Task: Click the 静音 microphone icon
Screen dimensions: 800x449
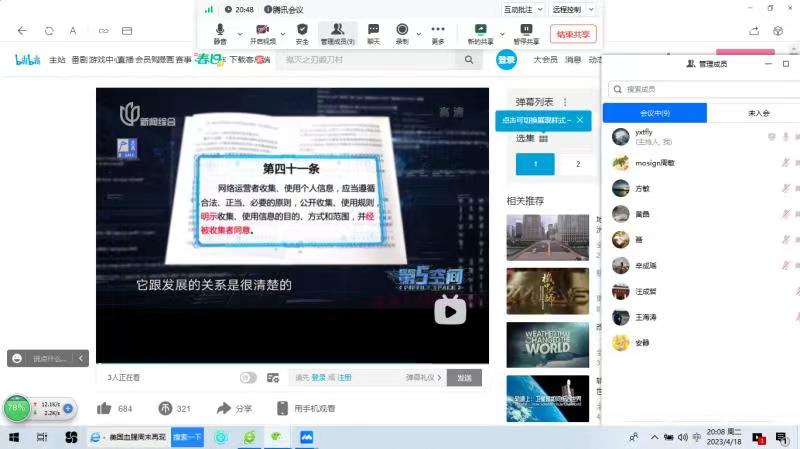Action: pos(220,30)
